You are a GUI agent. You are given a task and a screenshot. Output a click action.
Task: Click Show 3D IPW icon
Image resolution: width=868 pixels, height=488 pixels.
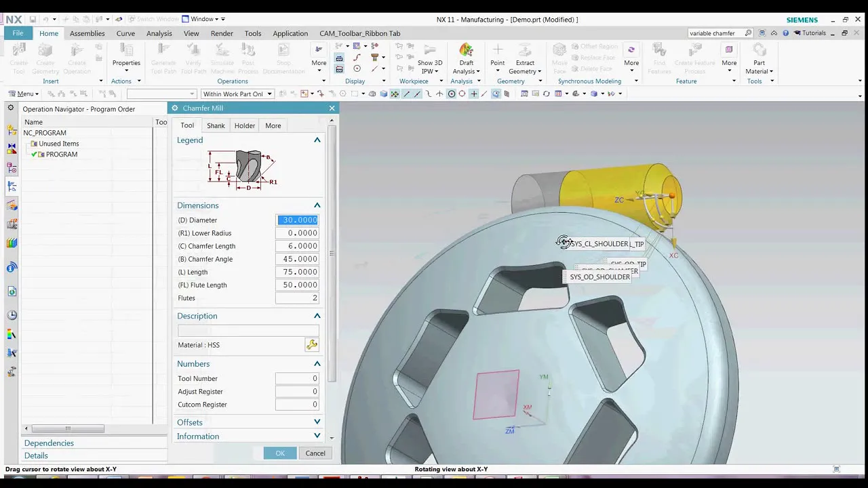429,50
